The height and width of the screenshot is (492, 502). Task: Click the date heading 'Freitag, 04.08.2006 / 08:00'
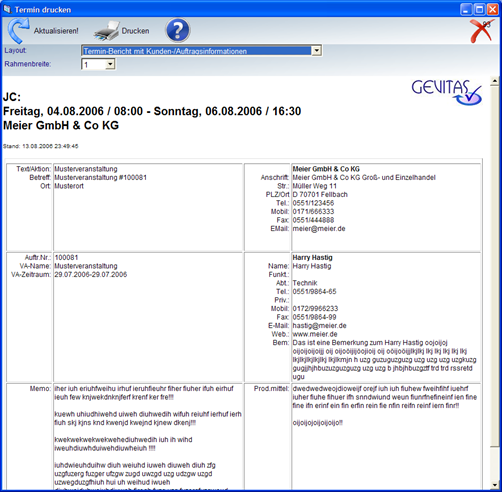coord(73,111)
